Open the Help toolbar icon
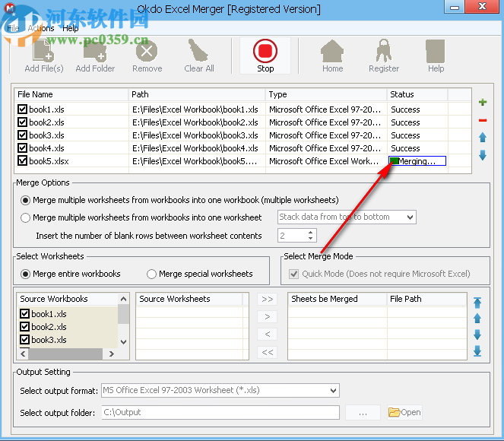 point(436,56)
